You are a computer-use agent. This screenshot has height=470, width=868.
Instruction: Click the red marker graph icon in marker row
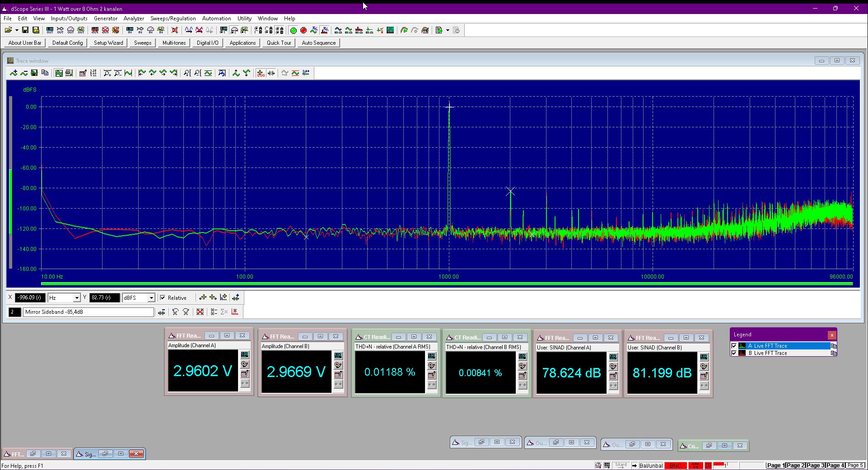[235, 312]
